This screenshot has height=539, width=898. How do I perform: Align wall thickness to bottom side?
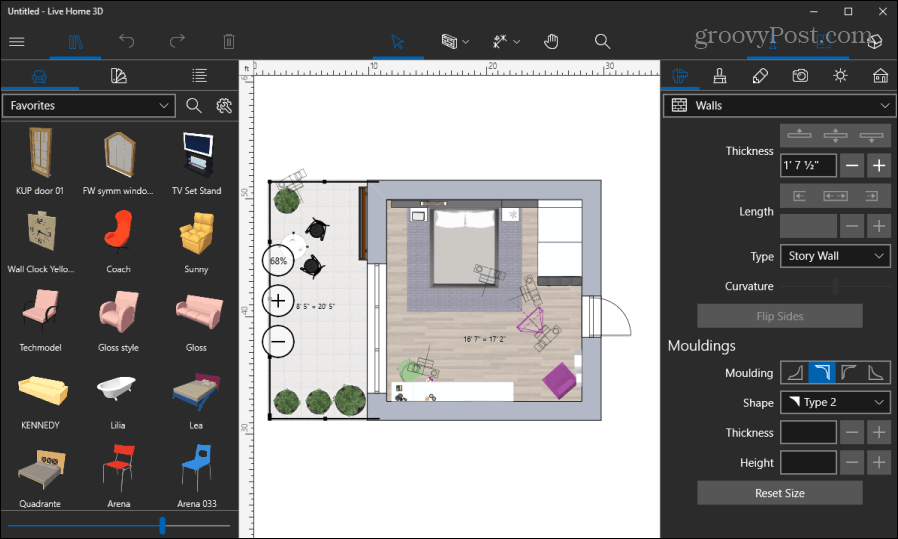(871, 136)
